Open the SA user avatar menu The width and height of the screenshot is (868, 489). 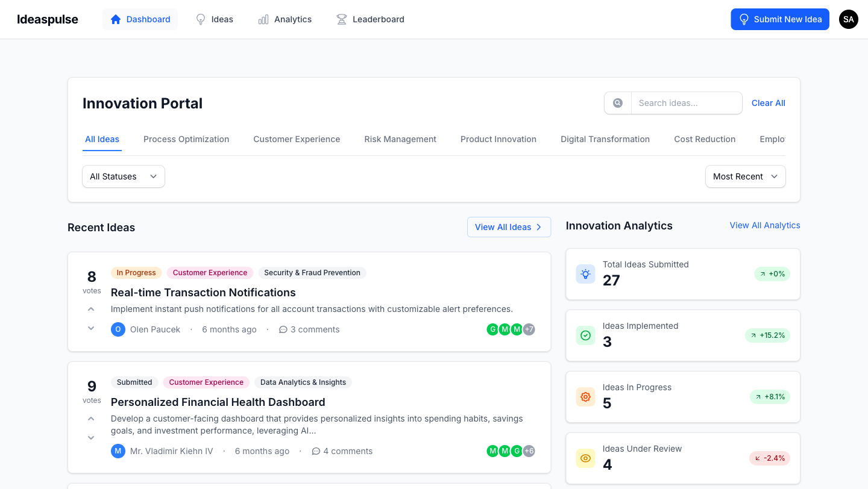point(849,19)
